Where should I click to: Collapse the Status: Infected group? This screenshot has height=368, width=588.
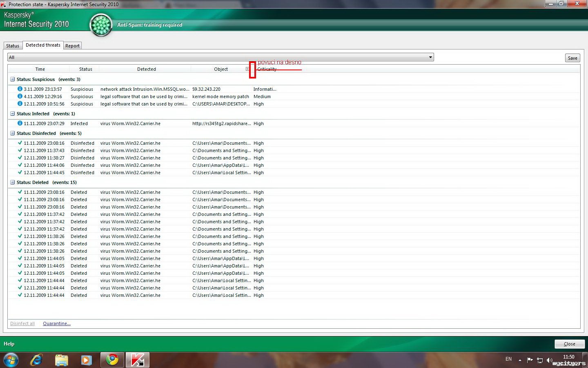pyautogui.click(x=12, y=114)
